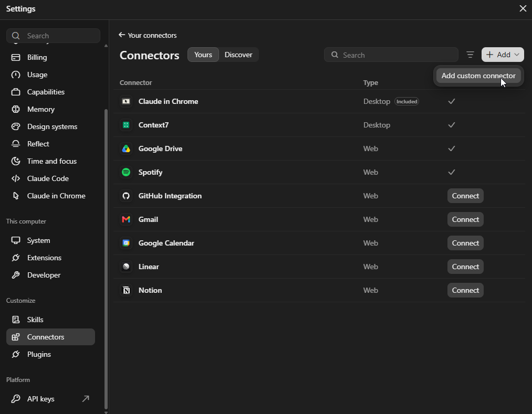532x414 pixels.
Task: Connect the Google Calendar connector
Action: (x=465, y=243)
